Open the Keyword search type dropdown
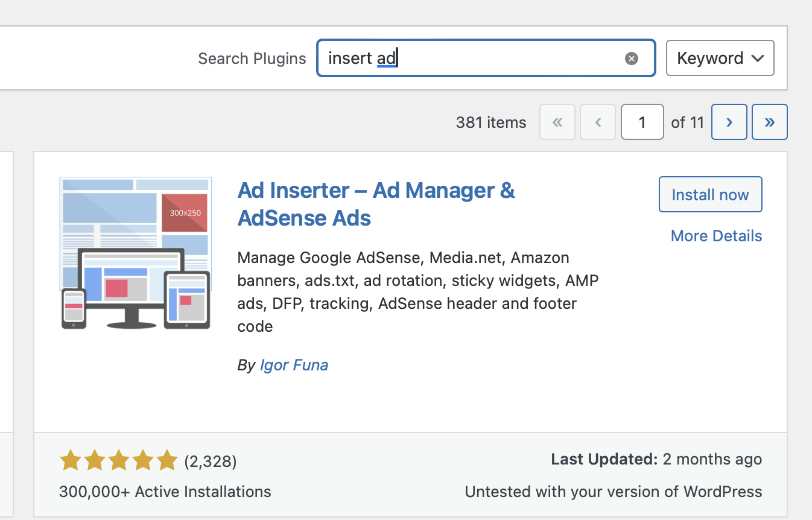This screenshot has width=812, height=520. (720, 59)
